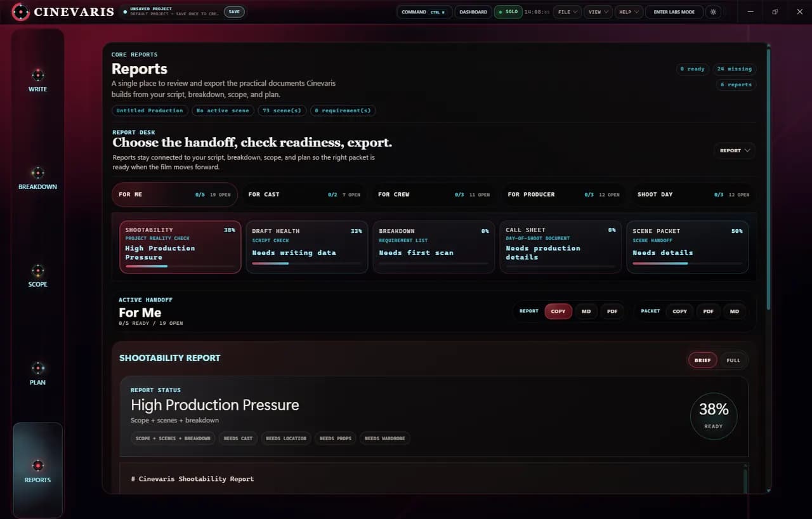Viewport: 812px width, 519px height.
Task: Click the Cinevaris Shootability Report heading text
Action: 192,478
